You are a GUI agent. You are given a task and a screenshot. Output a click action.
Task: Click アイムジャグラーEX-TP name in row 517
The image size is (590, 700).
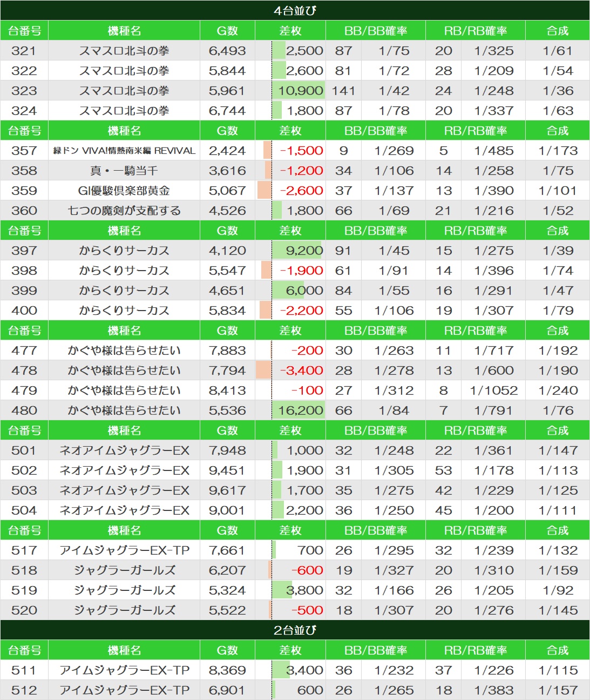(124, 550)
